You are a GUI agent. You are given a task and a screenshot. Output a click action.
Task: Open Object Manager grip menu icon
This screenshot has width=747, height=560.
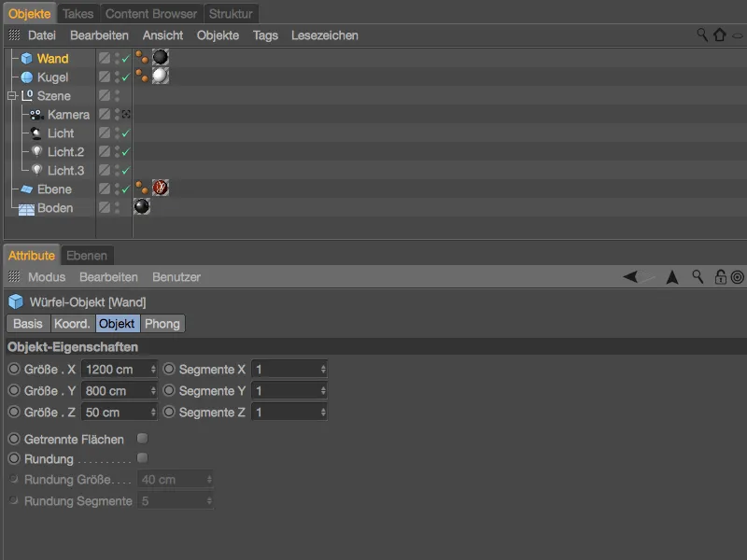pyautogui.click(x=14, y=35)
